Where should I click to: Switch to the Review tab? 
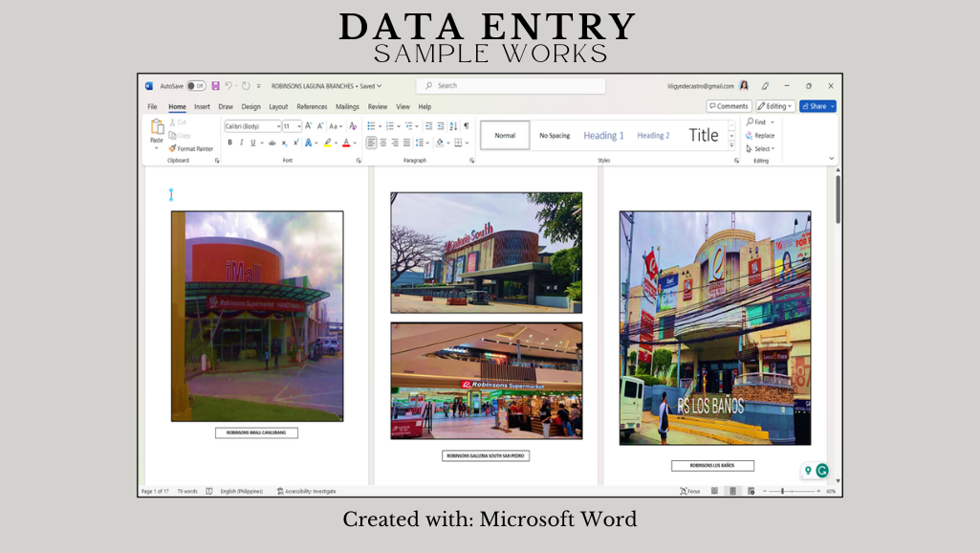click(378, 107)
